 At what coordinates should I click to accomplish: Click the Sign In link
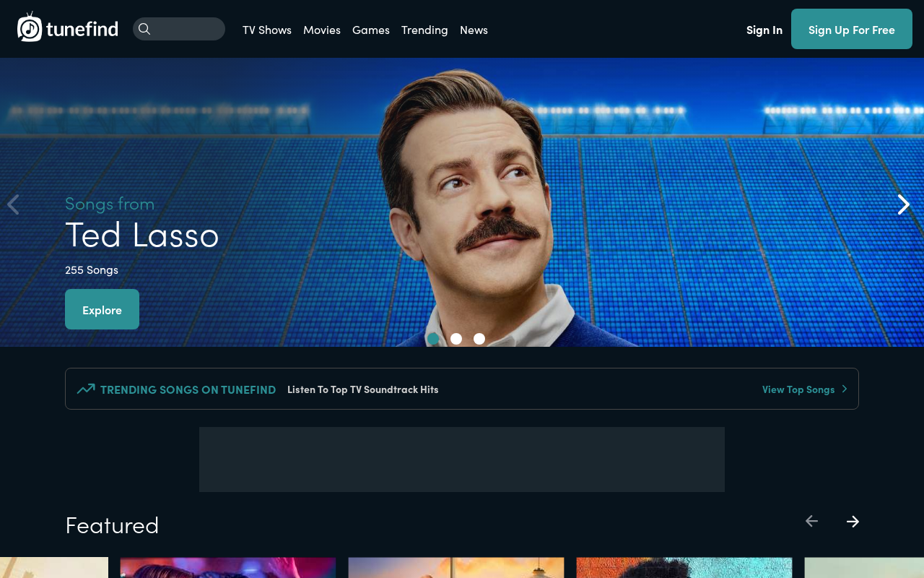(x=764, y=30)
